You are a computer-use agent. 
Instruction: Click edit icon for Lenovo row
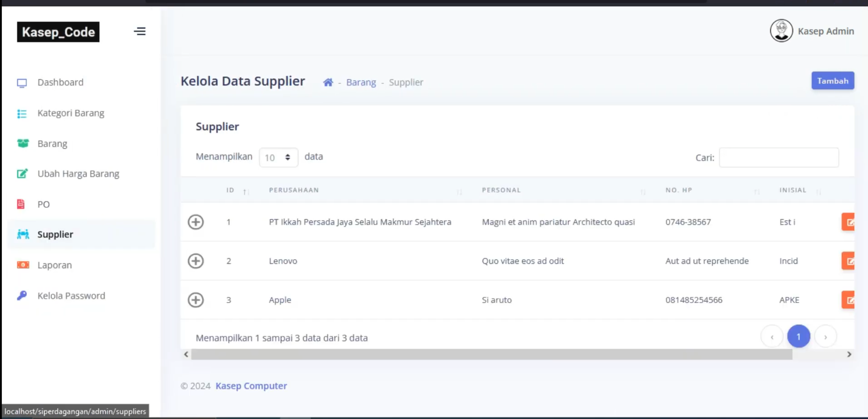click(x=848, y=261)
